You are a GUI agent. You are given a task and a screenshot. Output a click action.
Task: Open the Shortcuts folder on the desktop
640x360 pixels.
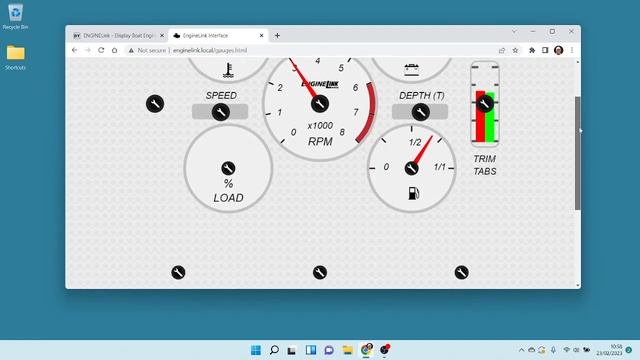point(16,58)
